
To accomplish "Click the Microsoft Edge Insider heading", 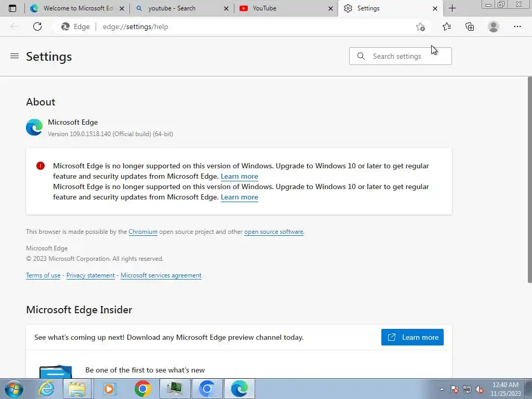I will click(x=79, y=310).
